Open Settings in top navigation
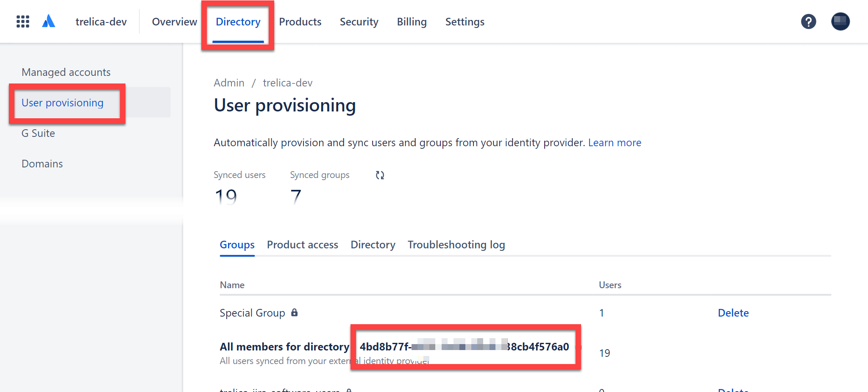Image resolution: width=868 pixels, height=392 pixels. point(465,22)
